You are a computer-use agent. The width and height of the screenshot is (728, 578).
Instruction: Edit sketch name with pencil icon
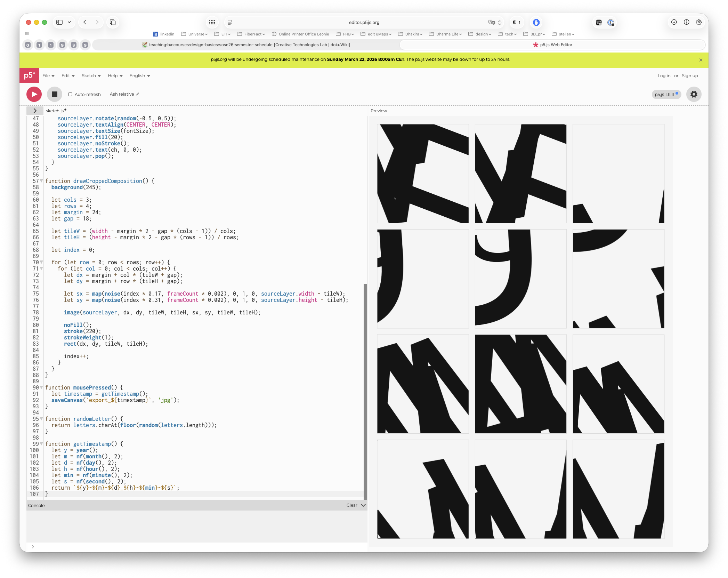(138, 94)
